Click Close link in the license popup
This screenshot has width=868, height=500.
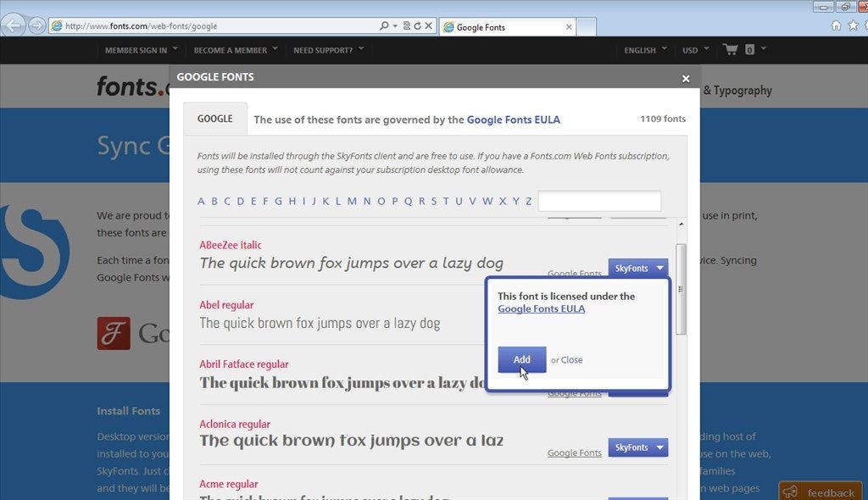coord(571,360)
